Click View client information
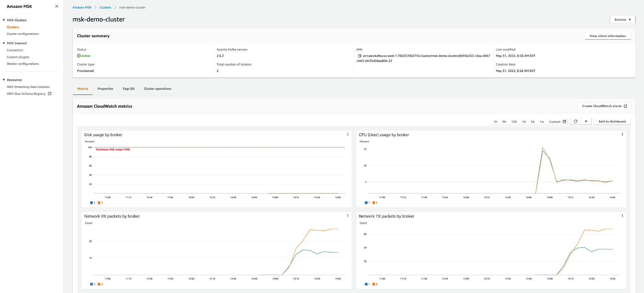The image size is (644, 293). (607, 35)
